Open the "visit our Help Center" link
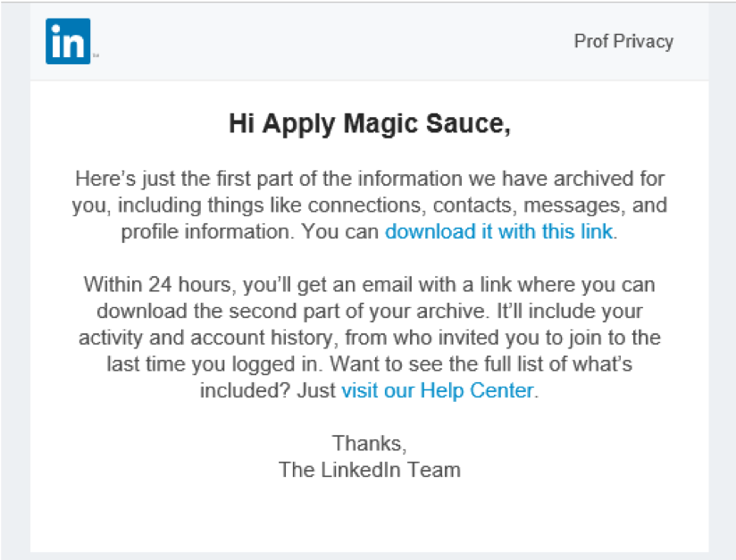 438,390
